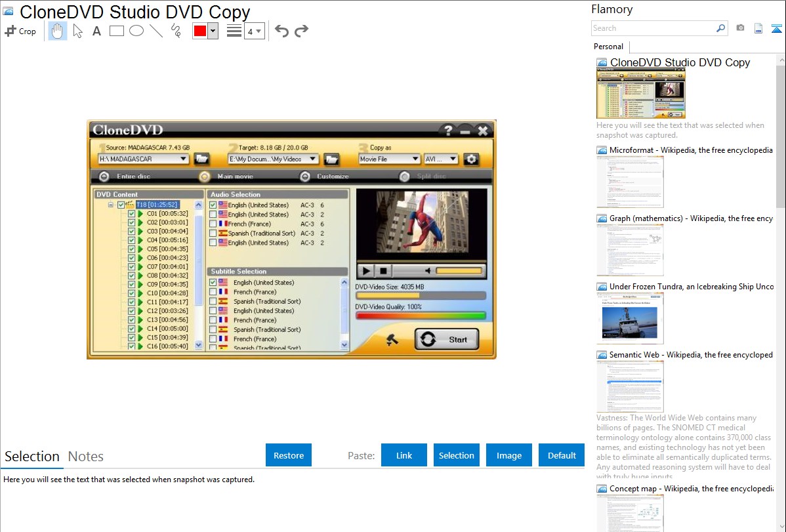The width and height of the screenshot is (786, 532).
Task: Select the rectangle shape tool
Action: click(117, 31)
